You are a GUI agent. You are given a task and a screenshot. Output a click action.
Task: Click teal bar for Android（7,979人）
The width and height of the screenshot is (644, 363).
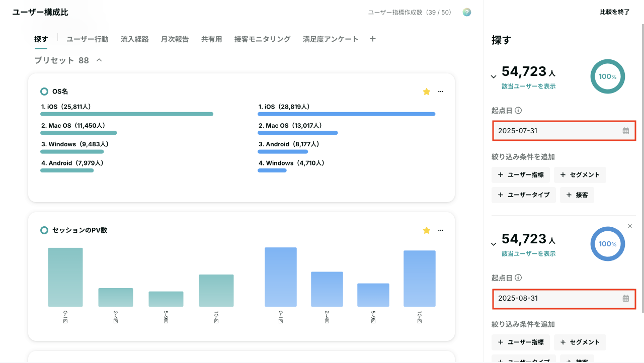67,170
